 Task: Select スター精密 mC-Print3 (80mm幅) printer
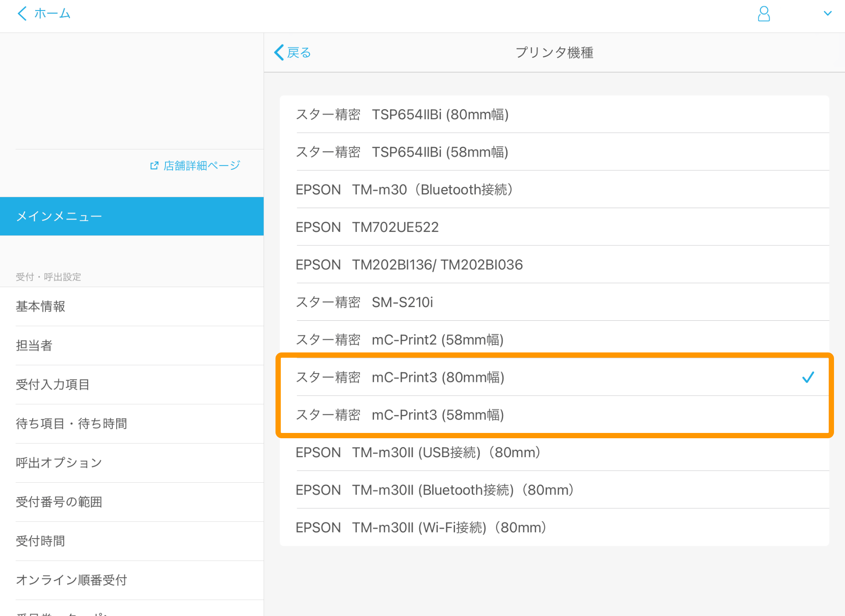click(x=554, y=377)
